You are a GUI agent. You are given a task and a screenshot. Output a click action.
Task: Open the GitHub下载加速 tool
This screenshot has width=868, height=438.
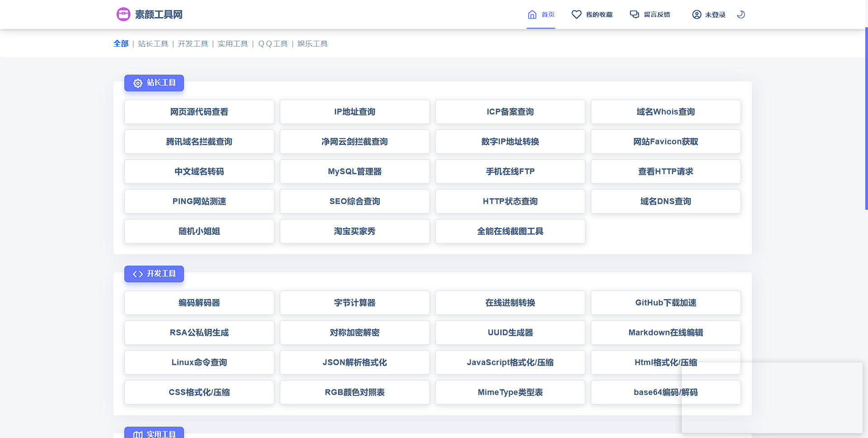click(666, 303)
